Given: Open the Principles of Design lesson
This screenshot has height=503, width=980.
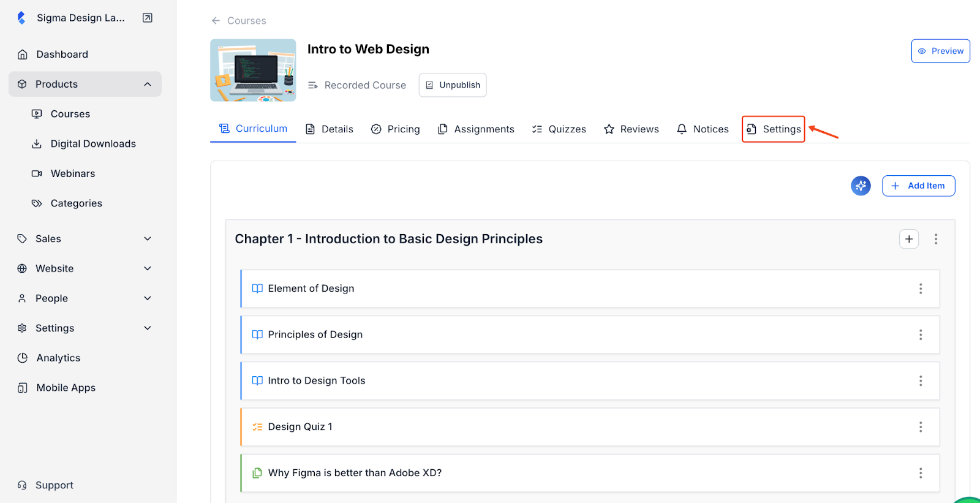Looking at the screenshot, I should [x=590, y=335].
